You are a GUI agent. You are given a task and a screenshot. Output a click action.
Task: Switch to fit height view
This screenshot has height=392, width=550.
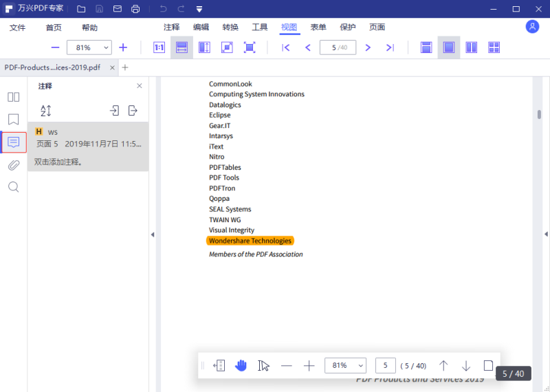(204, 47)
